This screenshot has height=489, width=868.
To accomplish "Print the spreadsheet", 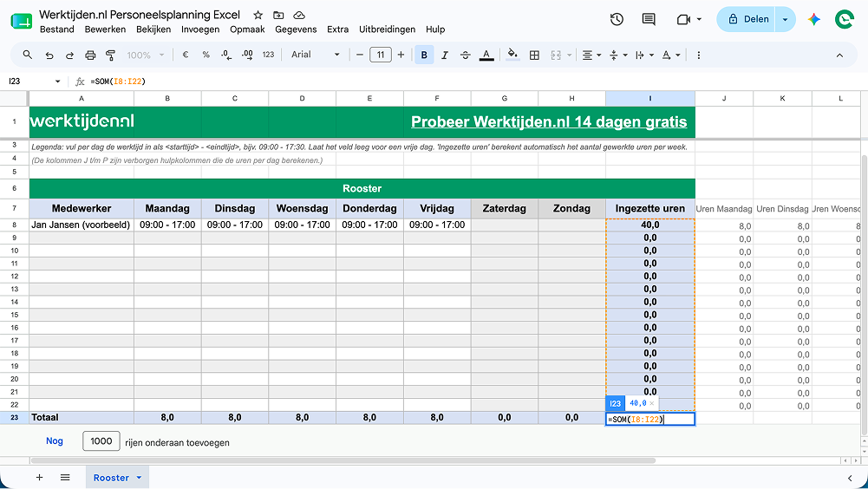I will click(x=90, y=55).
